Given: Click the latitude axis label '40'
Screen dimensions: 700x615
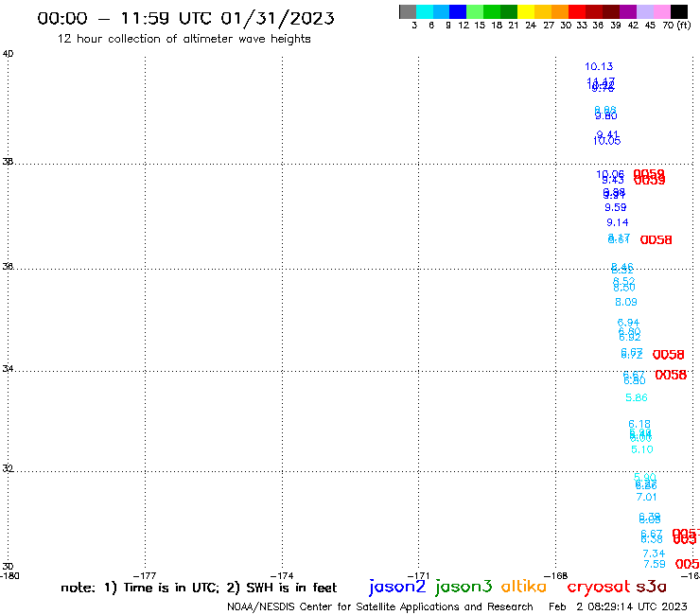Looking at the screenshot, I should pos(8,54).
